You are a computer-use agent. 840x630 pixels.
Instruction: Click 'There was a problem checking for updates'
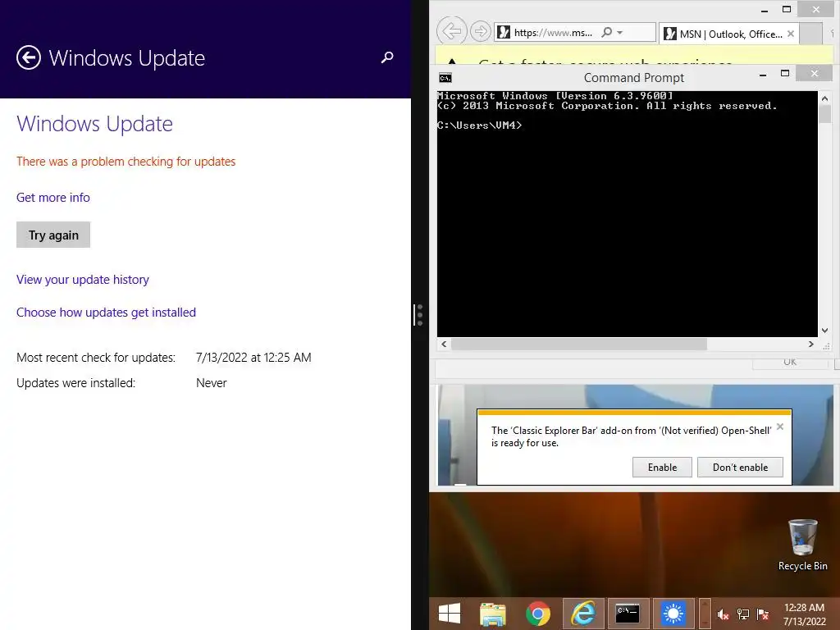(x=126, y=162)
